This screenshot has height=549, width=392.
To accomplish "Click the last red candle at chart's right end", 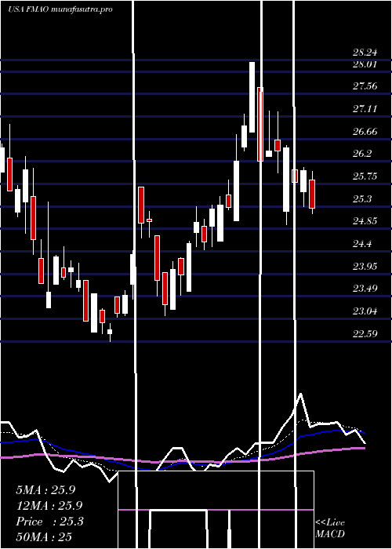I will point(312,194).
